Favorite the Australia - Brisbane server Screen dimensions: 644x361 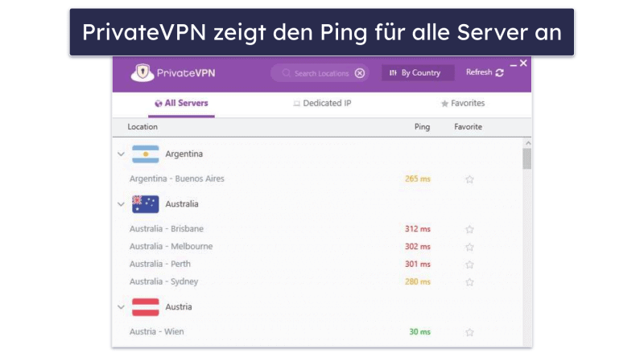469,229
